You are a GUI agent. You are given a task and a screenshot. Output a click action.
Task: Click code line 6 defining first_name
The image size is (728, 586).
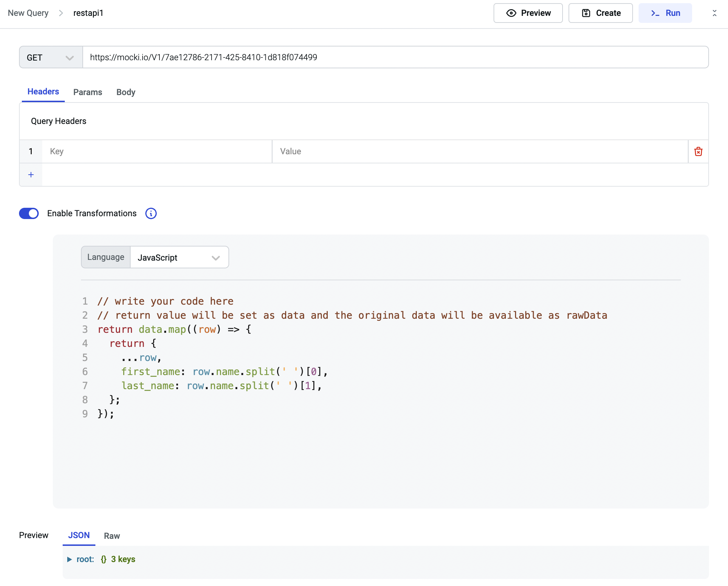[x=225, y=372]
